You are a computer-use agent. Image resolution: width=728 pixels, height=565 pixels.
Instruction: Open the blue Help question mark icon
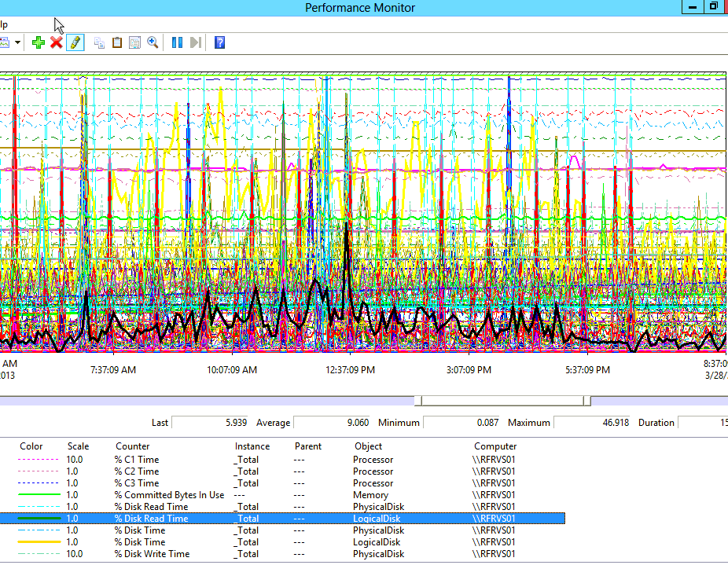point(219,42)
